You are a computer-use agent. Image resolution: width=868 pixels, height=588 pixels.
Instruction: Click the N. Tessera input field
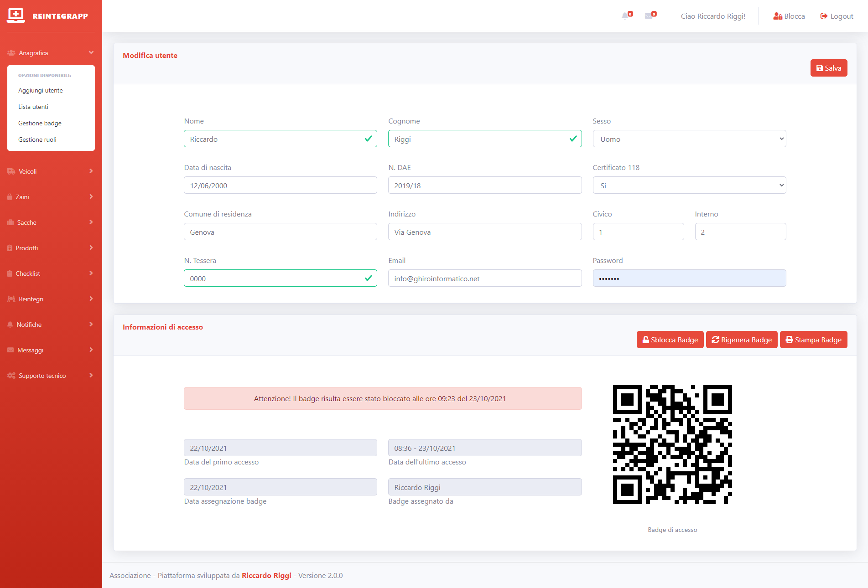281,278
